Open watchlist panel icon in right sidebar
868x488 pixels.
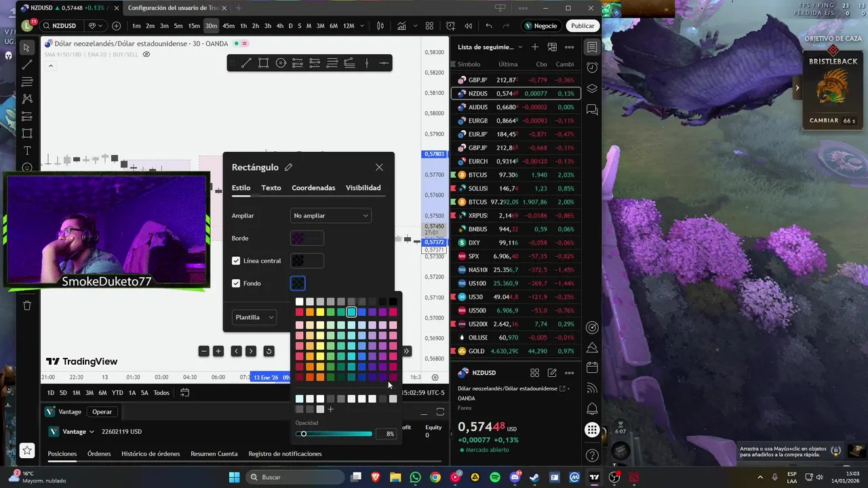coord(592,47)
